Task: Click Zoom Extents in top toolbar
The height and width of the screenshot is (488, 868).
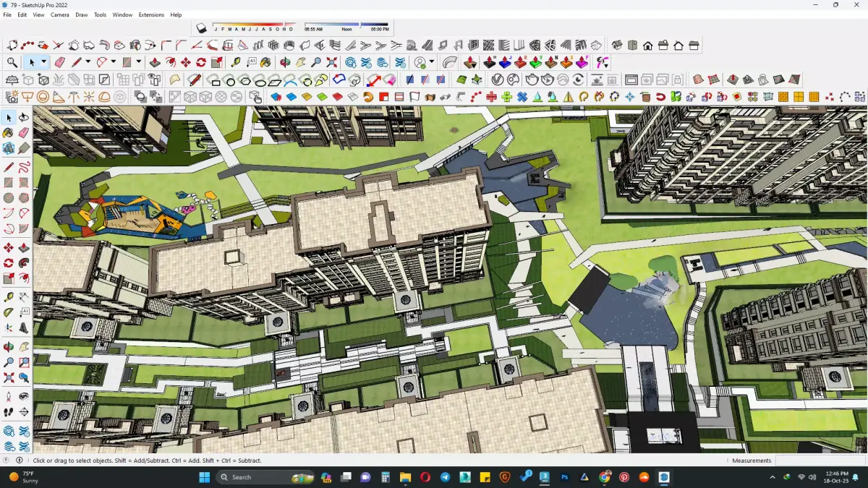Action: point(332,63)
